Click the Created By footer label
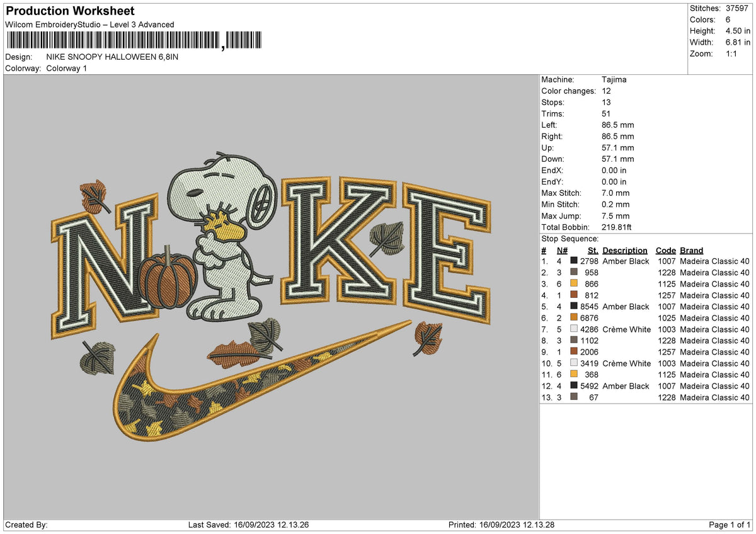 [26, 525]
